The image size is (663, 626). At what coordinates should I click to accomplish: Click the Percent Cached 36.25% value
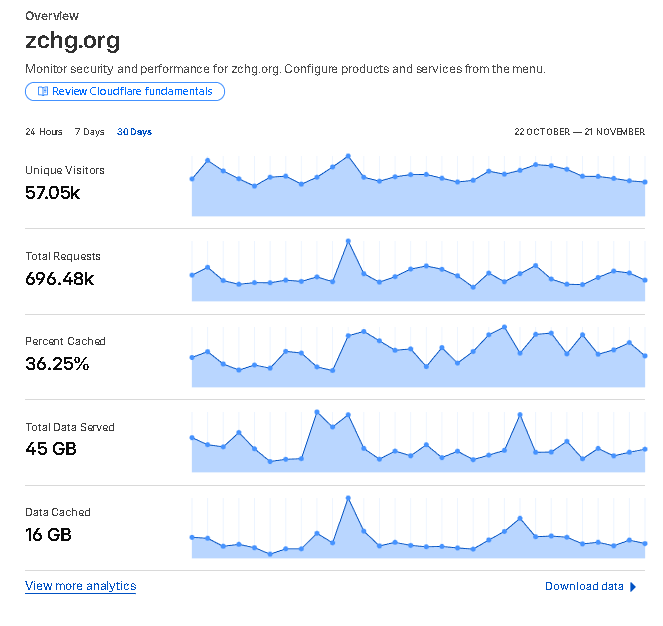click(57, 364)
